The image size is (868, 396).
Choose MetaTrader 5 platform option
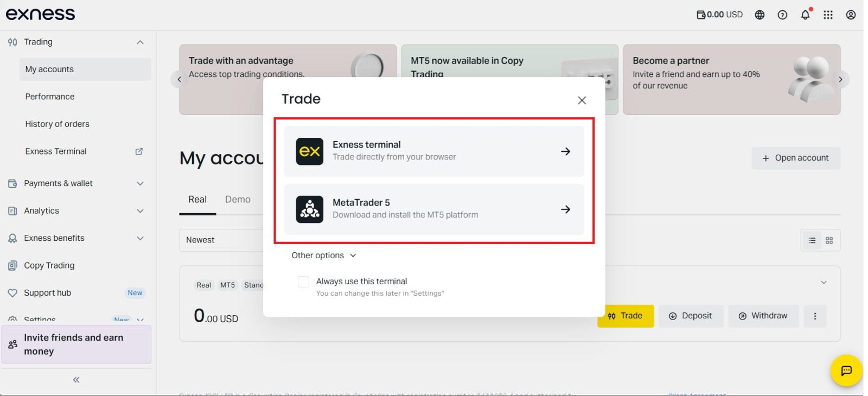[434, 209]
